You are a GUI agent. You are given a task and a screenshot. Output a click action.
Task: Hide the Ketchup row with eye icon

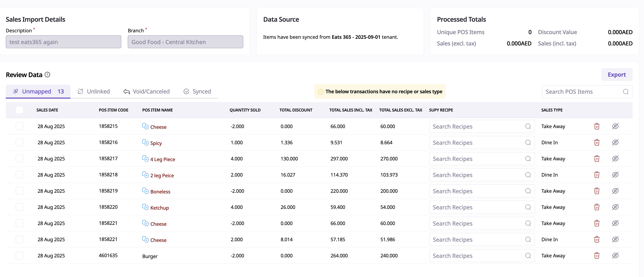(615, 207)
